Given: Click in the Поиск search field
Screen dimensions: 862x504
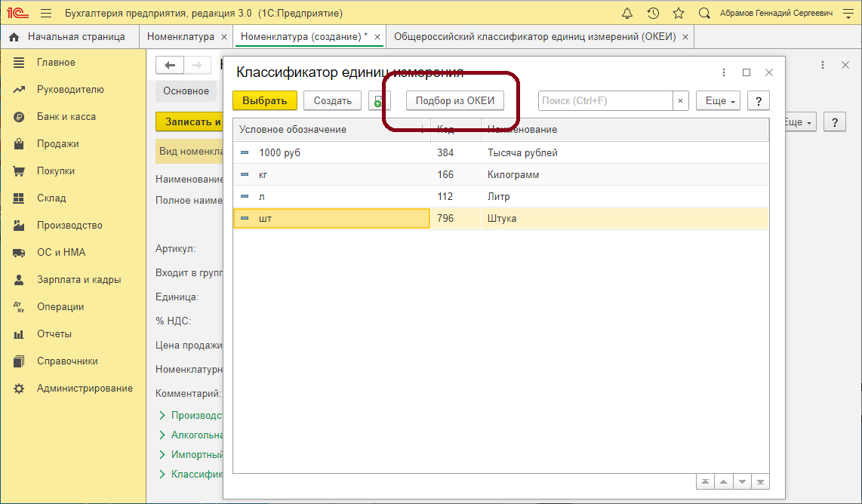Looking at the screenshot, I should 604,101.
